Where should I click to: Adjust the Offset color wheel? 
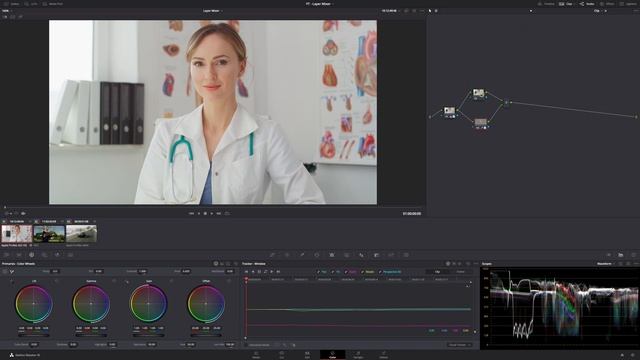coord(206,304)
